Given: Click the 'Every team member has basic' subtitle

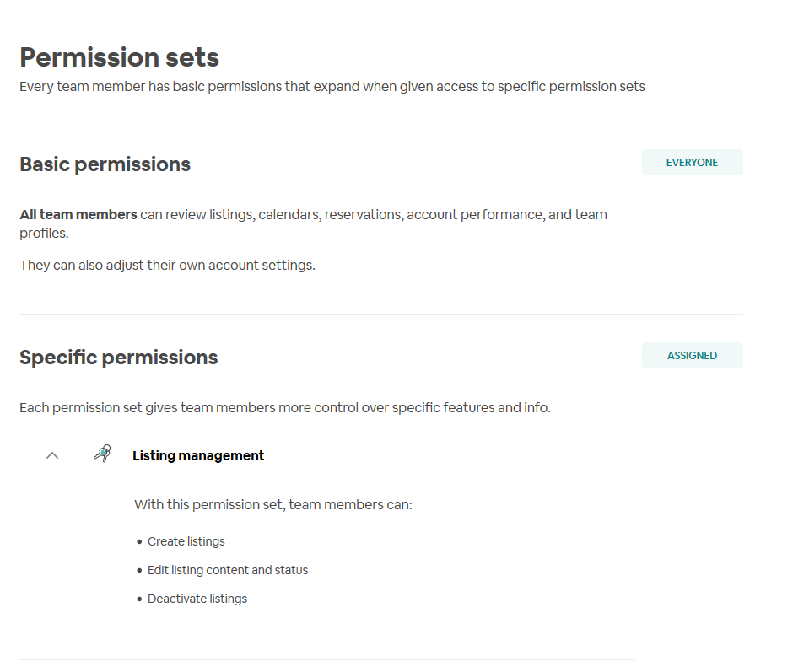Looking at the screenshot, I should pos(332,87).
